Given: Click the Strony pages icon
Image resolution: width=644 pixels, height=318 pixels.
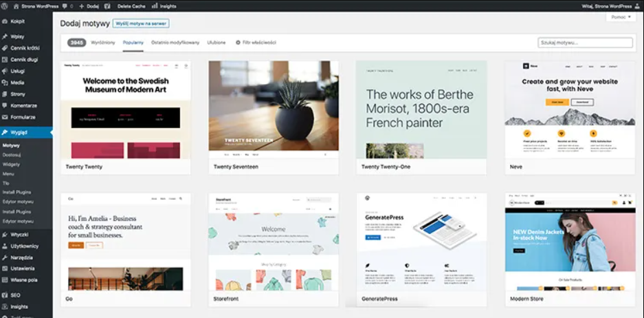Looking at the screenshot, I should [5, 94].
